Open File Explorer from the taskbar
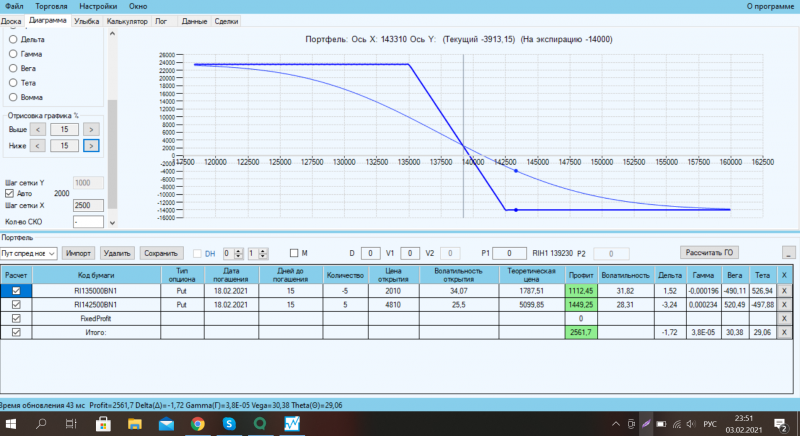Image resolution: width=800 pixels, height=436 pixels. pyautogui.click(x=135, y=424)
